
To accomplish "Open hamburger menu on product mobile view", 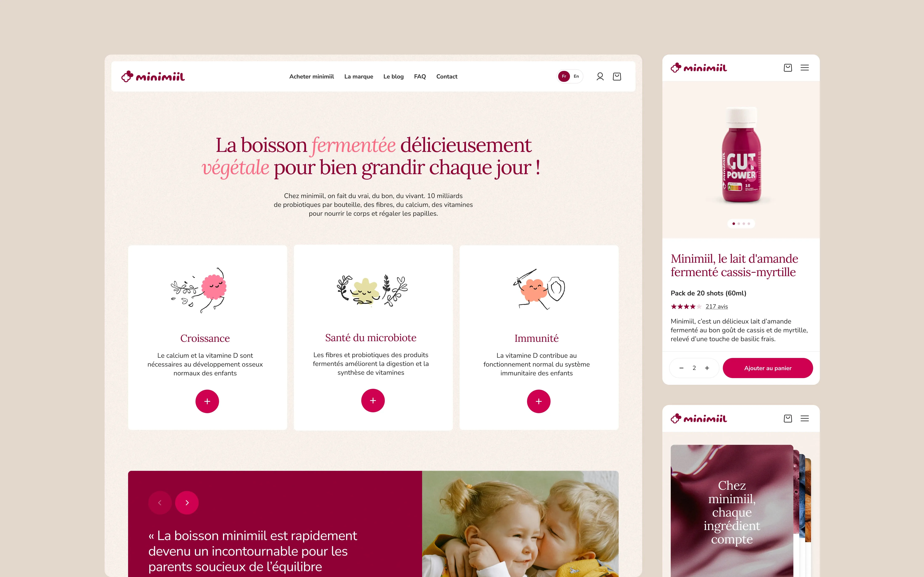I will coord(805,68).
